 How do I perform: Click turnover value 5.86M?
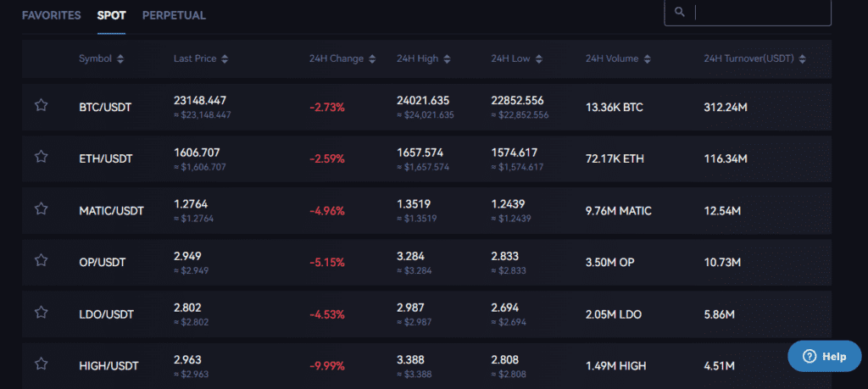(x=719, y=315)
